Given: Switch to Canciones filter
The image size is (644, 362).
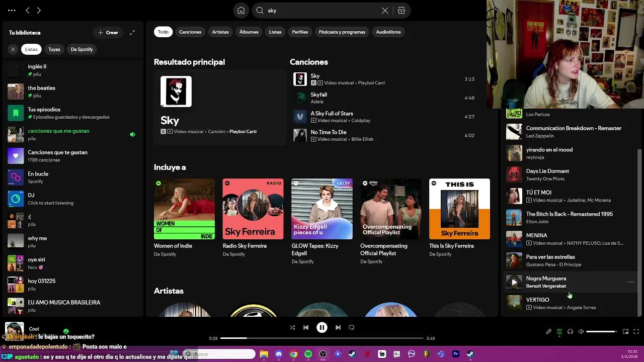Looking at the screenshot, I should click(x=190, y=32).
